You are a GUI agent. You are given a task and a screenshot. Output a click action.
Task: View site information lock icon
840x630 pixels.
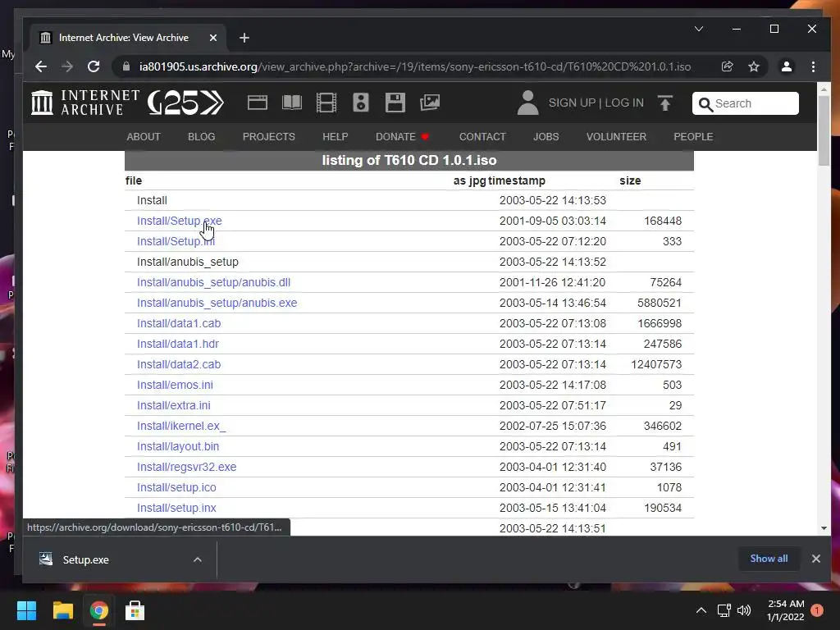pos(126,66)
